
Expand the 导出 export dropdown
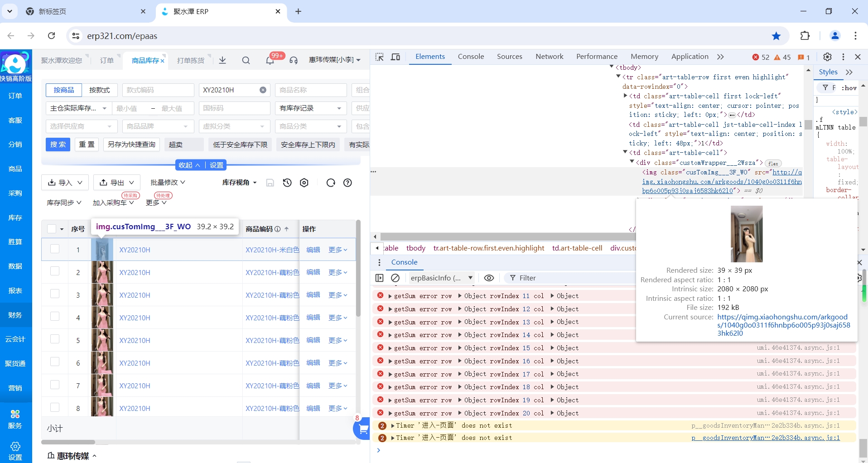117,183
